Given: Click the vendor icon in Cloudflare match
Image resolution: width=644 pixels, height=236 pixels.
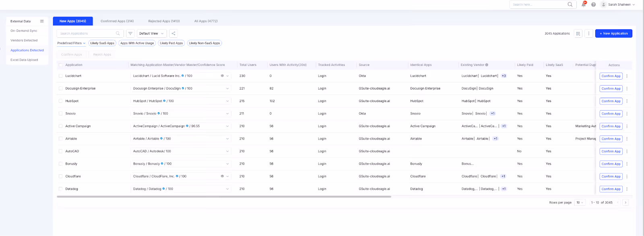Looking at the screenshot, I should (x=222, y=176).
